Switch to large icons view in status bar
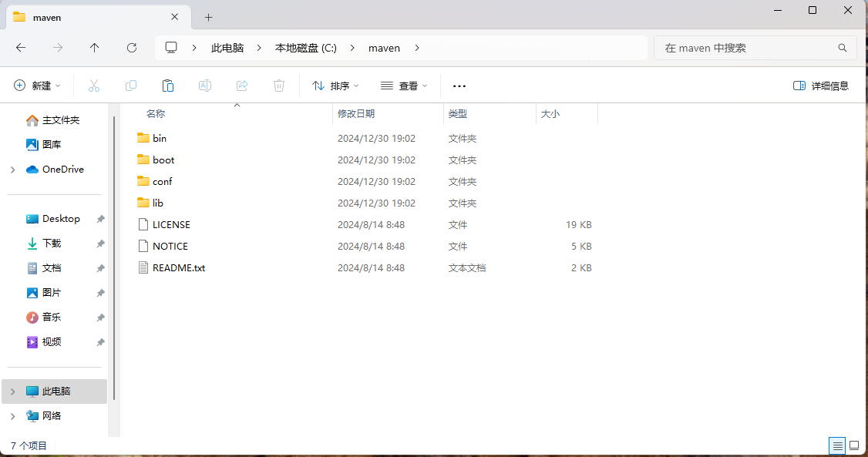868x457 pixels. coord(854,445)
